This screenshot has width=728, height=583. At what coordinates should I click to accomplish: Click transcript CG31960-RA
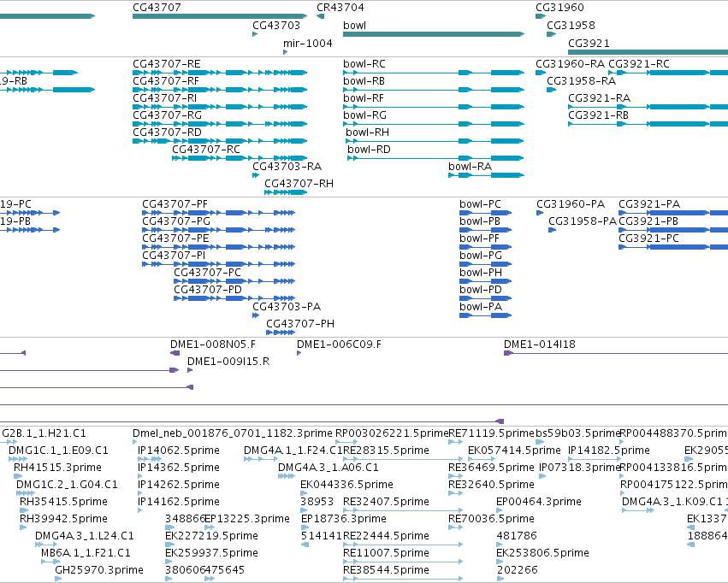[570, 64]
